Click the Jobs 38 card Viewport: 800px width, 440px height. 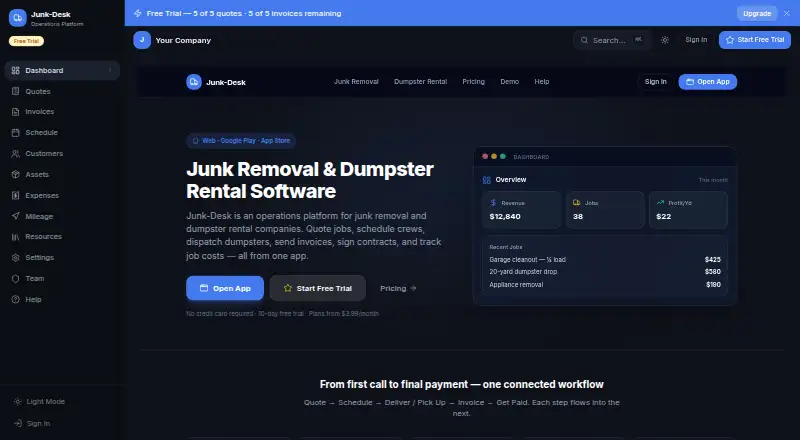pos(605,210)
